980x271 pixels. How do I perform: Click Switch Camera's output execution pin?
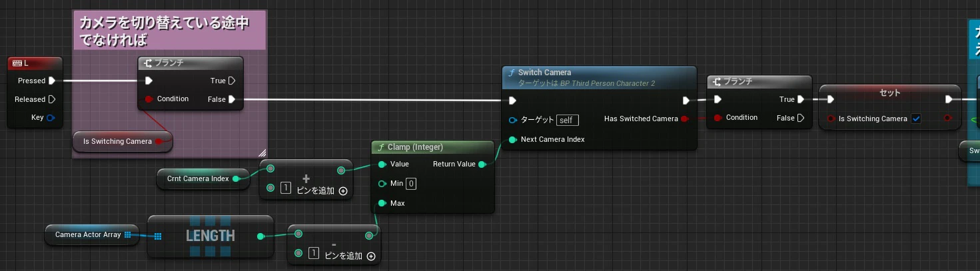pyautogui.click(x=686, y=101)
